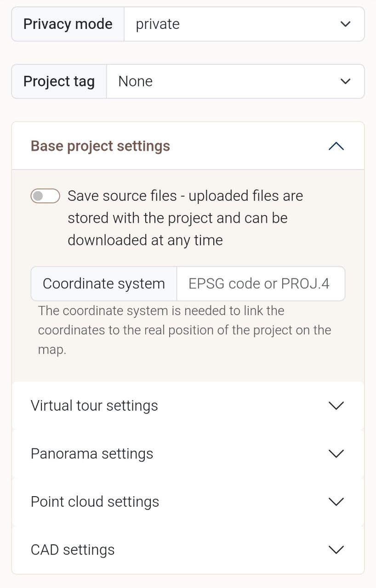Viewport: 376px width, 588px height.
Task: Click the chevron icon beside Virtual tour settings
Action: pyautogui.click(x=336, y=406)
